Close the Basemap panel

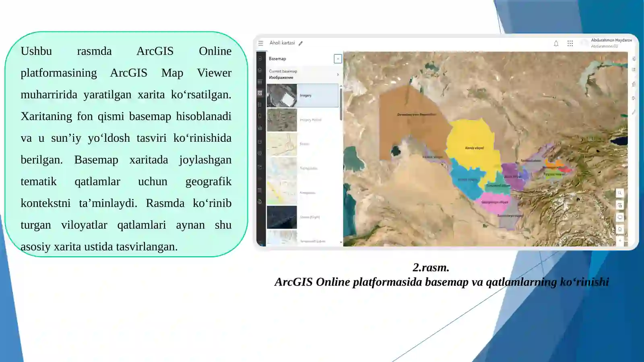point(338,59)
